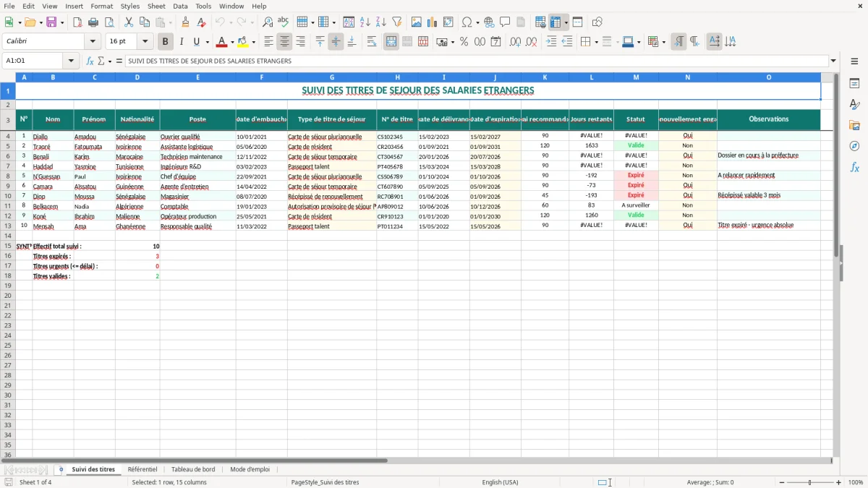Toggle Wrap Text

click(x=372, y=42)
